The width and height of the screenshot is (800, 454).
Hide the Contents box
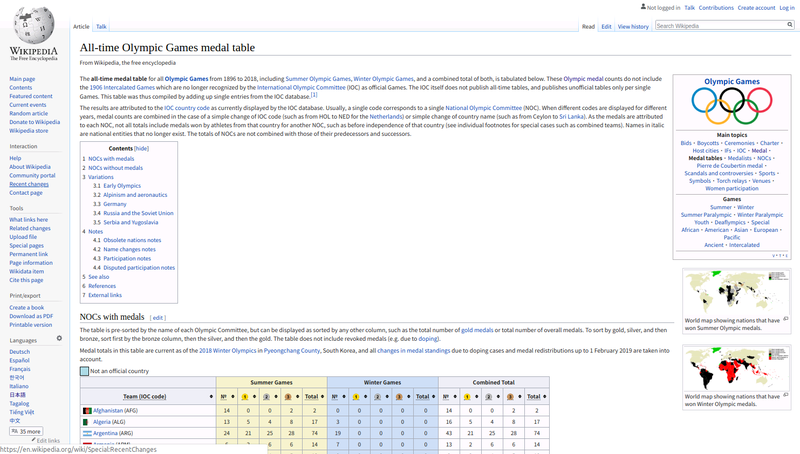(x=141, y=148)
